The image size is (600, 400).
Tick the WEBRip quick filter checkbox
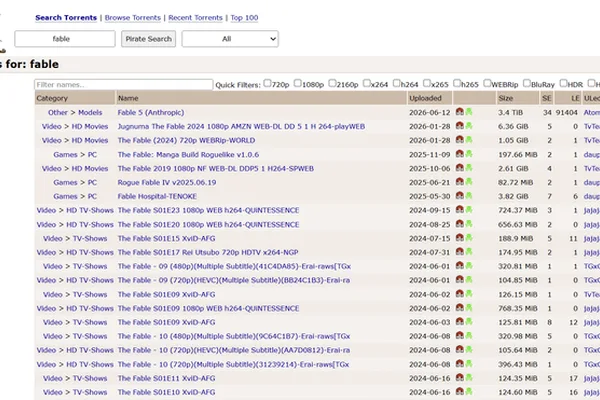click(x=487, y=83)
